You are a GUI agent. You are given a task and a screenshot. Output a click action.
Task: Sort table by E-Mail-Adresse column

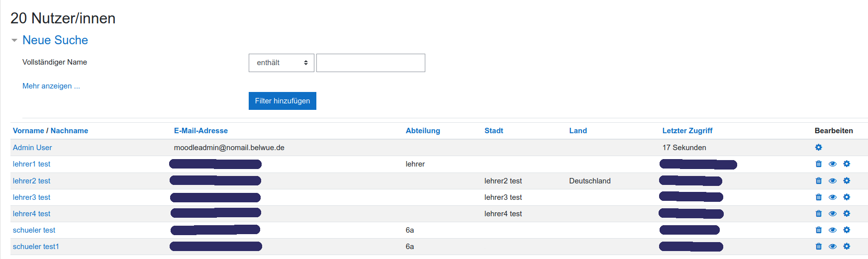click(x=200, y=131)
